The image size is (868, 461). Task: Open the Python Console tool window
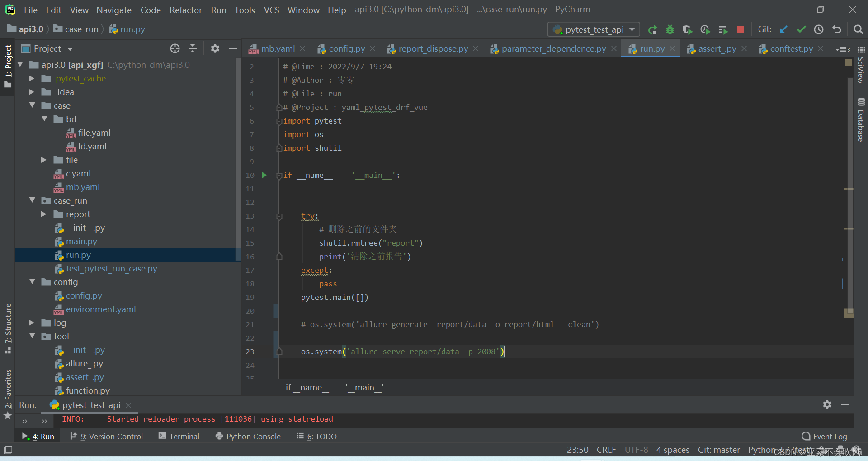point(248,437)
